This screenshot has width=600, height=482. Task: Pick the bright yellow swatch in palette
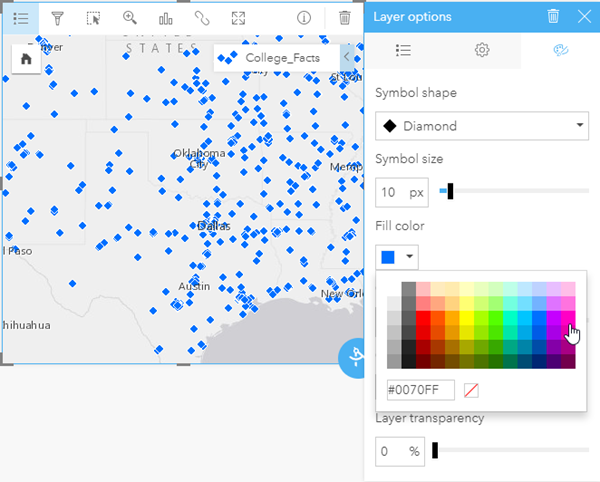point(466,318)
